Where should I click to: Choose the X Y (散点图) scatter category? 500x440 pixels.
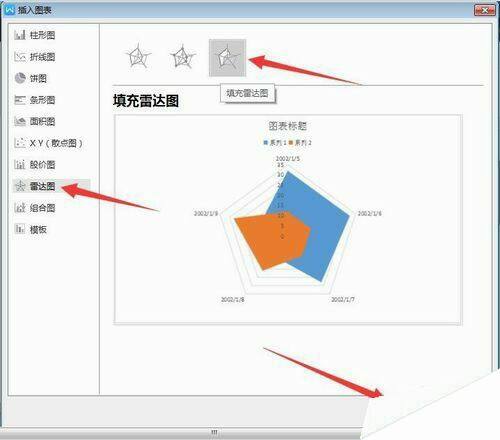48,143
